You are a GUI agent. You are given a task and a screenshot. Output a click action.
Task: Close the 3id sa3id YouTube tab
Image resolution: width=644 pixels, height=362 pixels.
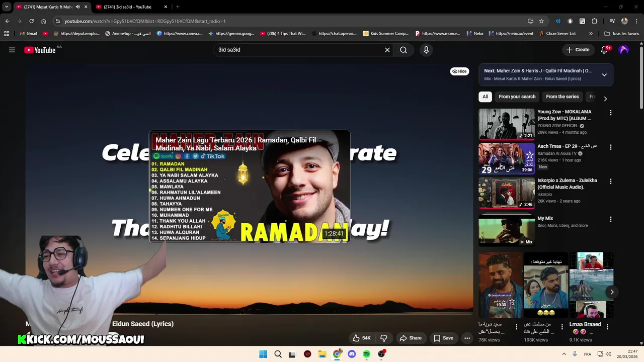(x=166, y=7)
